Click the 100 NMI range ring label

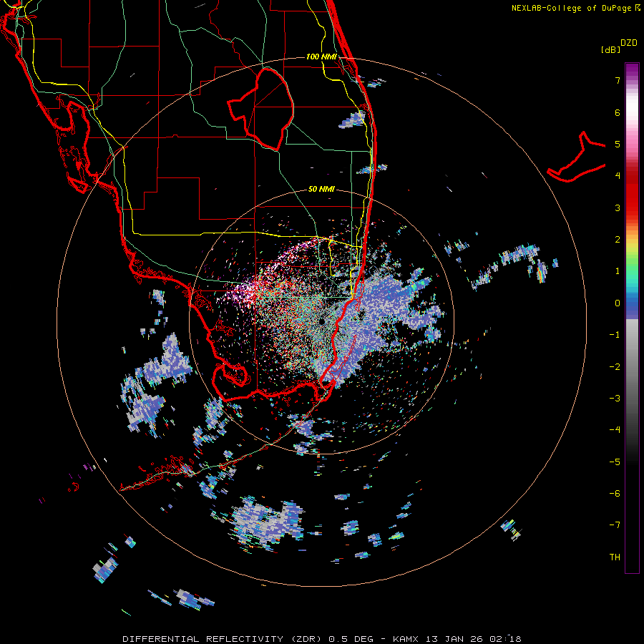(321, 57)
